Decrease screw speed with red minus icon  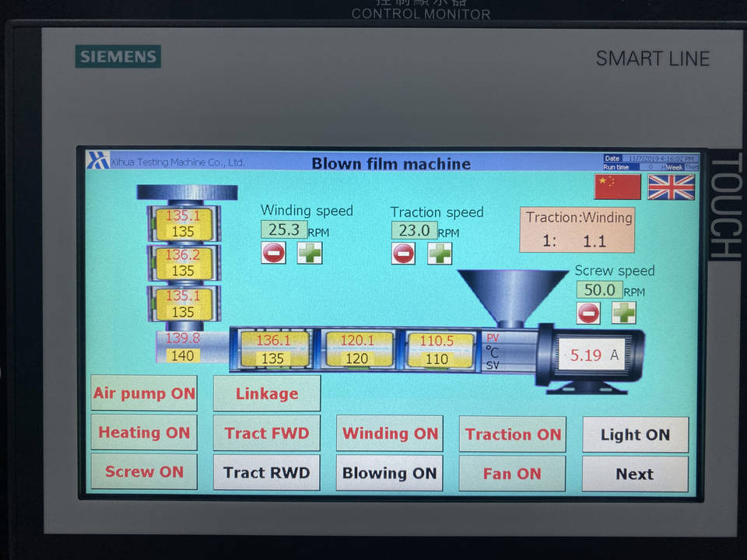(x=589, y=313)
